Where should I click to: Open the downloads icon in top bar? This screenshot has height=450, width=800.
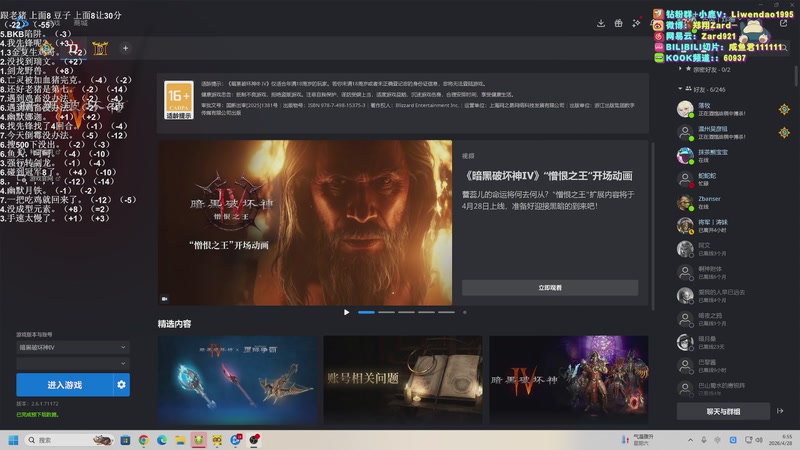click(601, 23)
